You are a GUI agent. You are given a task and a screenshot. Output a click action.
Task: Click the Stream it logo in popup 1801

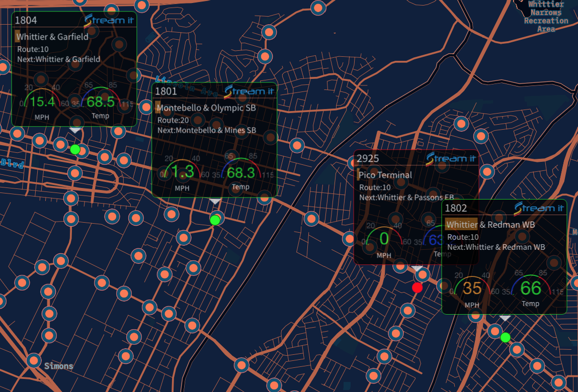[249, 91]
